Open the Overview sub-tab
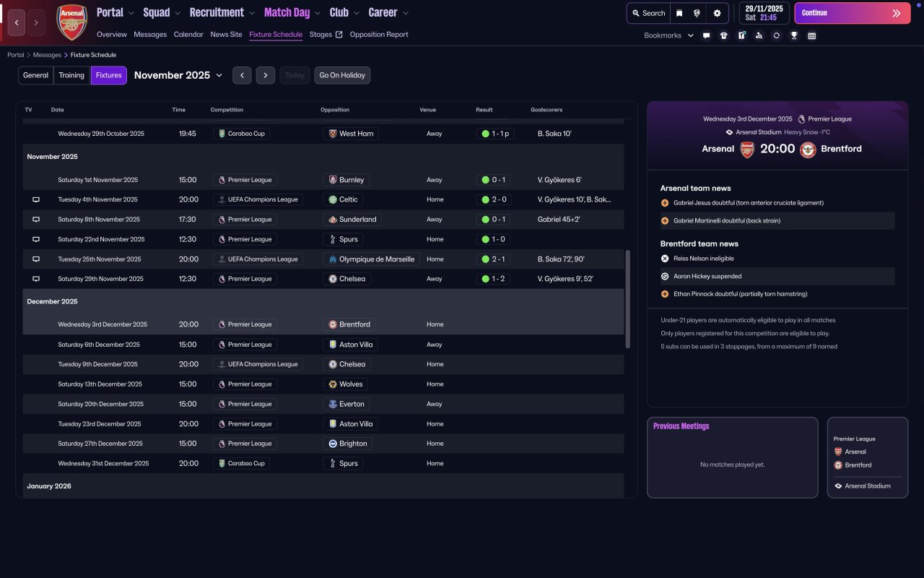The width and height of the screenshot is (924, 578). pyautogui.click(x=112, y=35)
